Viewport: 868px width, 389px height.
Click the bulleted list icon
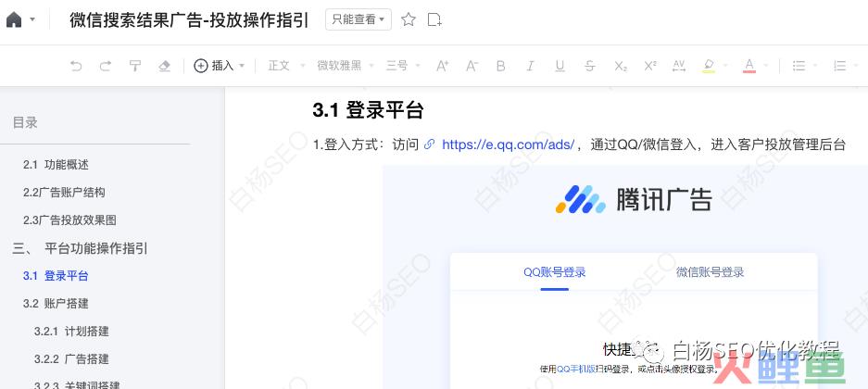pyautogui.click(x=799, y=66)
